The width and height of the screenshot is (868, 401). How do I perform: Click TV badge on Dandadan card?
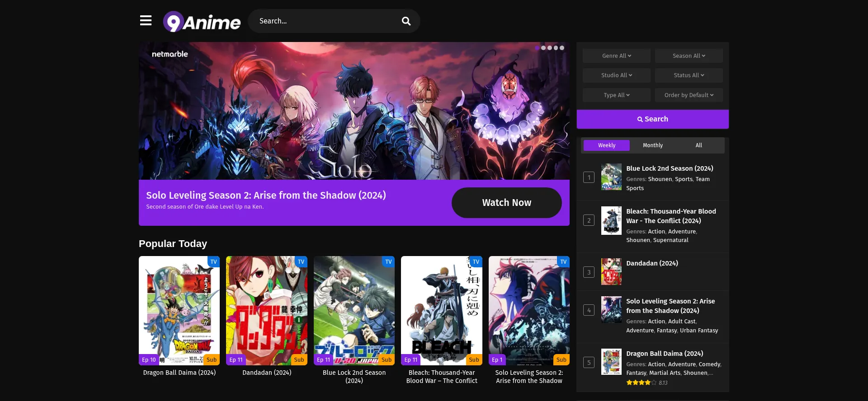point(301,262)
